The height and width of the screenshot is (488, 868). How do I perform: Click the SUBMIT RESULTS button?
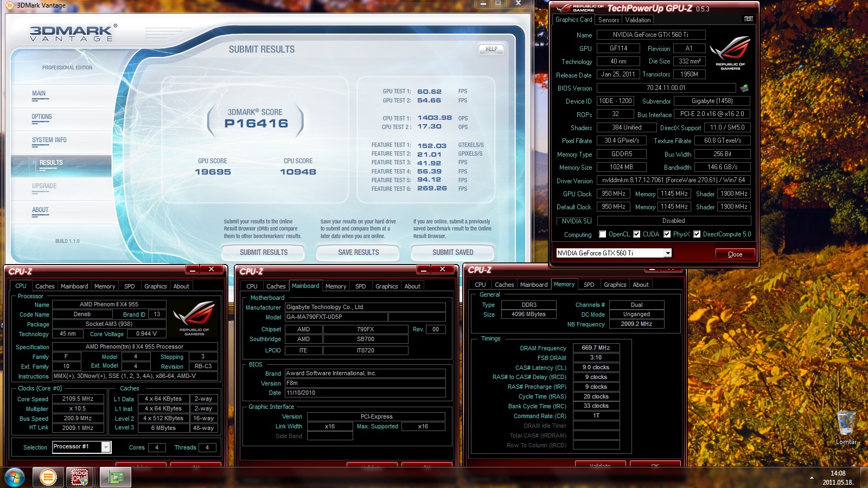(264, 252)
